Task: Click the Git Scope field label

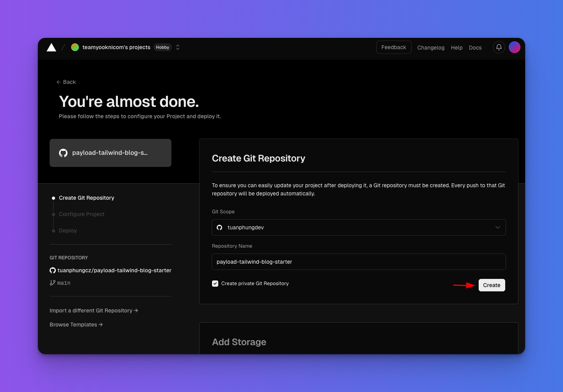Action: tap(223, 212)
